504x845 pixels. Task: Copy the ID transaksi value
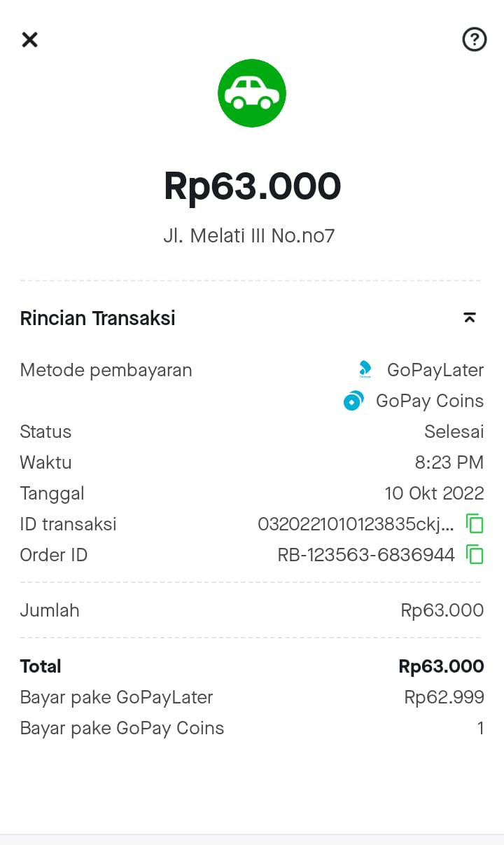pyautogui.click(x=475, y=524)
